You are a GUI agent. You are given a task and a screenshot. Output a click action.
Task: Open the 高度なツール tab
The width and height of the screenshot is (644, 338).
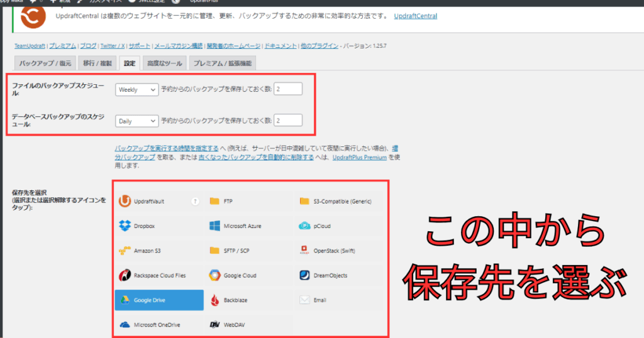[164, 63]
